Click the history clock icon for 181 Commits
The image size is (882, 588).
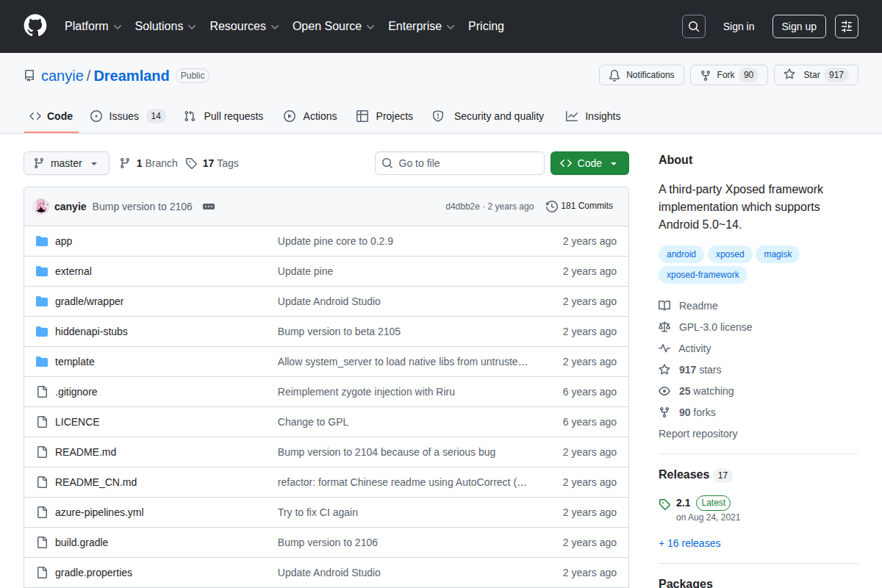[x=552, y=207]
